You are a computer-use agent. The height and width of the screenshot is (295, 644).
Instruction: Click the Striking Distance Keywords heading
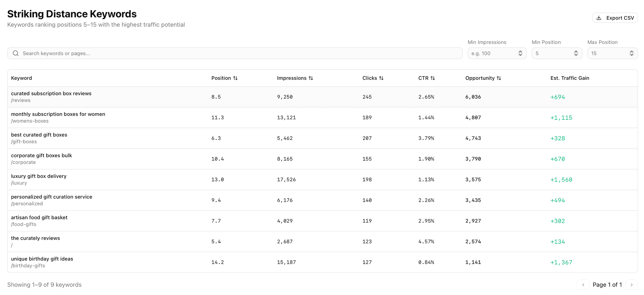(x=72, y=14)
